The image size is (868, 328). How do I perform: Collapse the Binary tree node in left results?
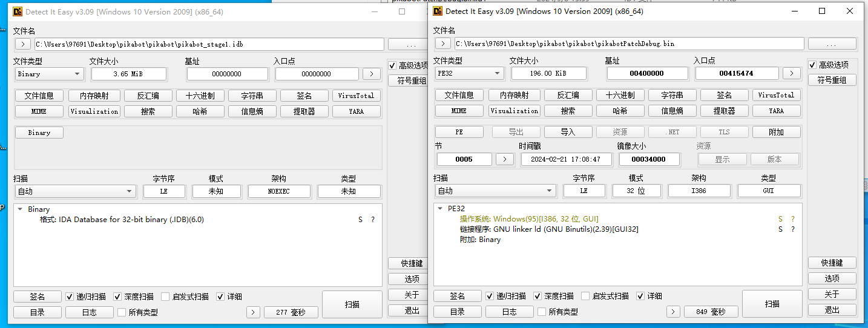(20, 209)
